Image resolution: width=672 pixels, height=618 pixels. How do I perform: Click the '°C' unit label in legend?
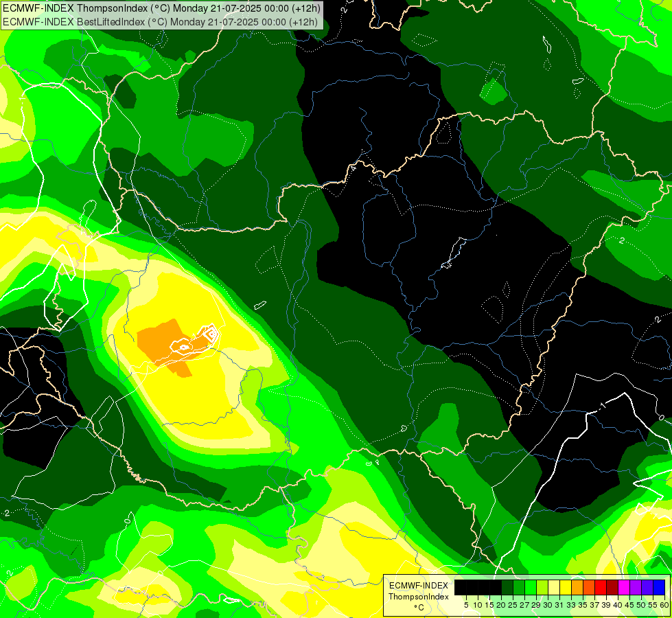click(x=419, y=607)
